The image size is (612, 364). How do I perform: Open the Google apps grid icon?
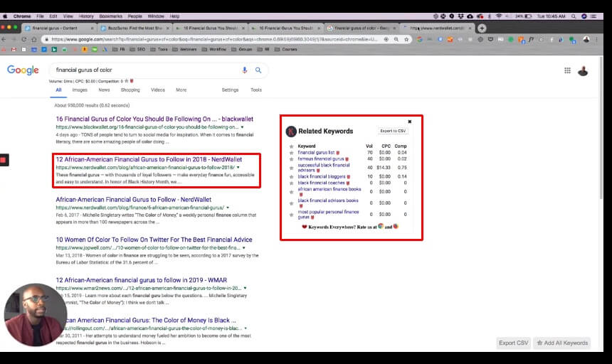coord(567,70)
